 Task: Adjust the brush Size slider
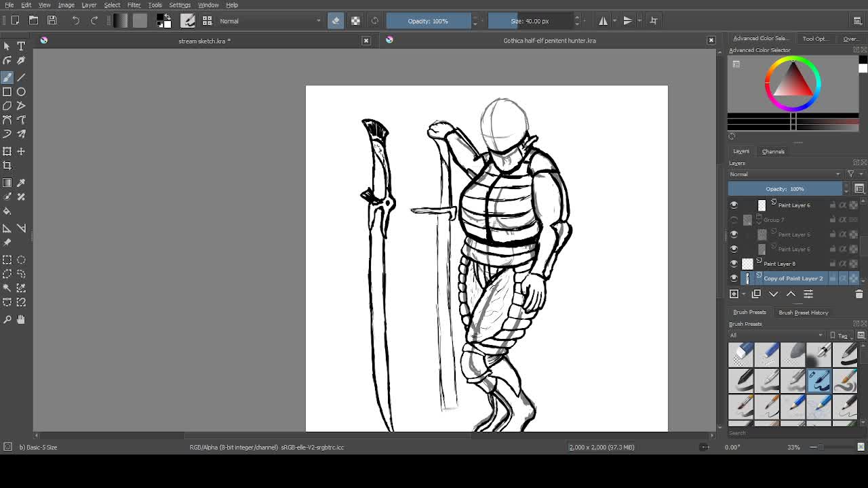(x=530, y=21)
